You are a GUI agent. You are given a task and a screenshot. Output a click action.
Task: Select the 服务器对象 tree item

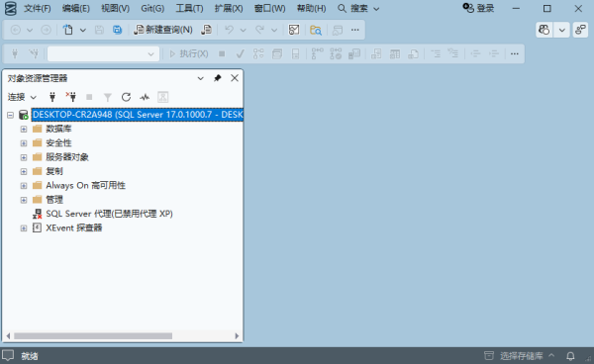click(67, 157)
